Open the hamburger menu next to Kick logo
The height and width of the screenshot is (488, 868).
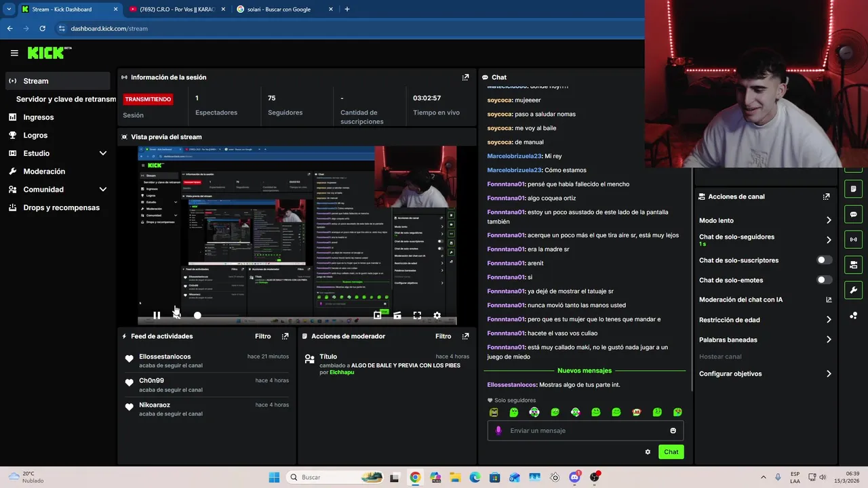click(14, 53)
